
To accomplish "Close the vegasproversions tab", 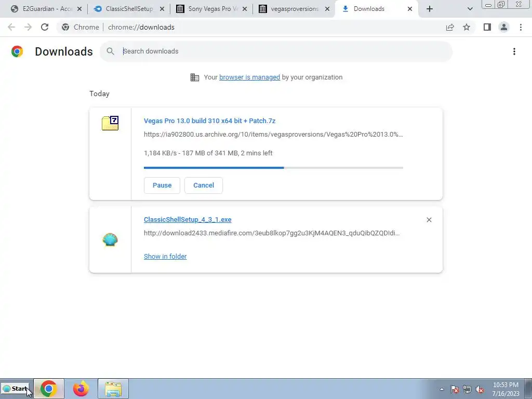I will click(x=327, y=9).
